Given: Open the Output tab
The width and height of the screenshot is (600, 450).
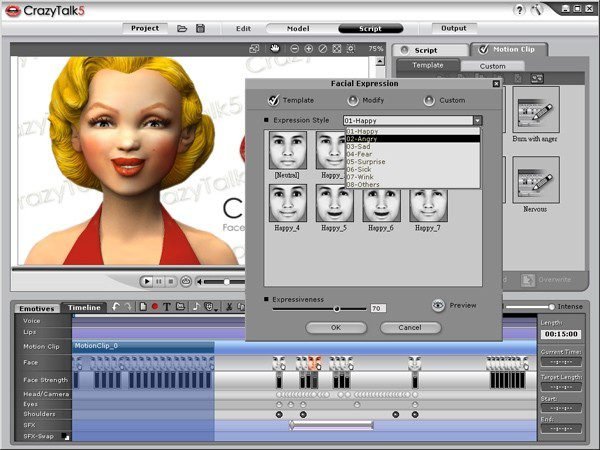Looking at the screenshot, I should coord(454,28).
